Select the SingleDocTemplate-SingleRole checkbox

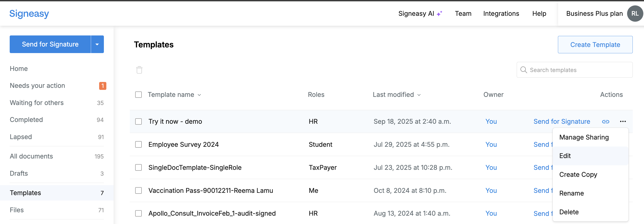tap(138, 167)
